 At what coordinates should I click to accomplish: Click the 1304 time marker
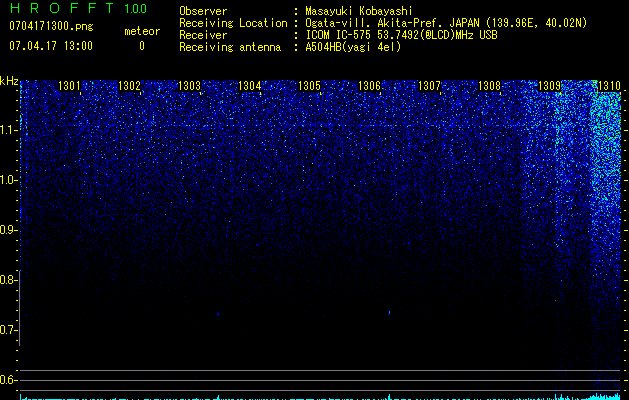[x=250, y=86]
